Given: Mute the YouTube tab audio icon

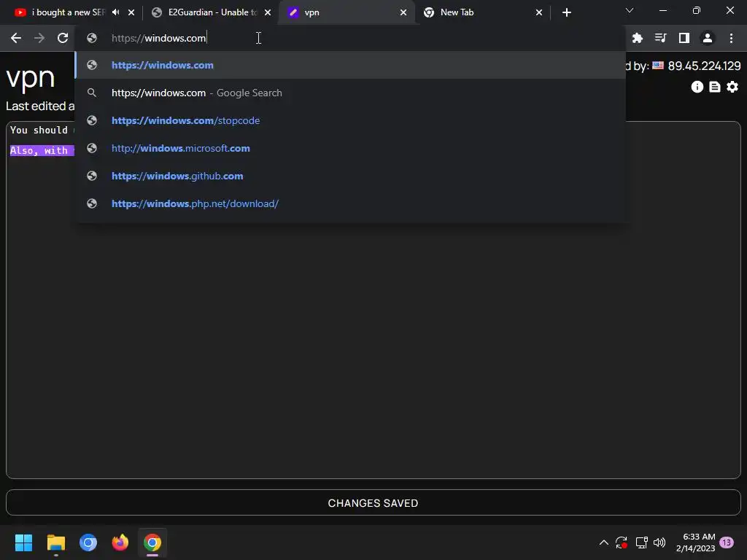Looking at the screenshot, I should click(116, 12).
